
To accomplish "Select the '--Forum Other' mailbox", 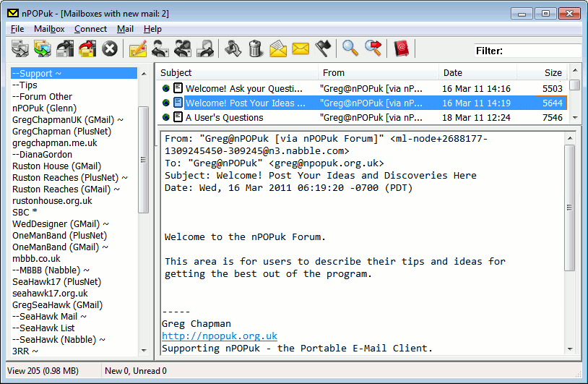I will (74, 96).
